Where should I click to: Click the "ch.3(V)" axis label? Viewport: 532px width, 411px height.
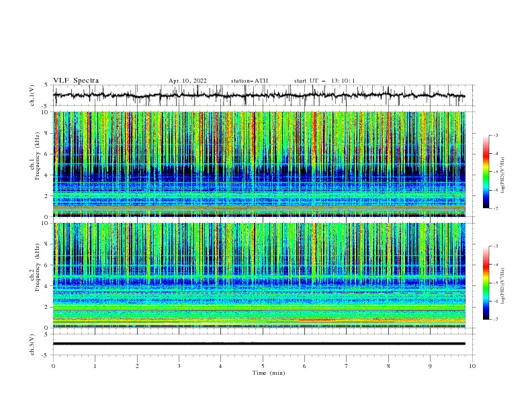pyautogui.click(x=32, y=345)
